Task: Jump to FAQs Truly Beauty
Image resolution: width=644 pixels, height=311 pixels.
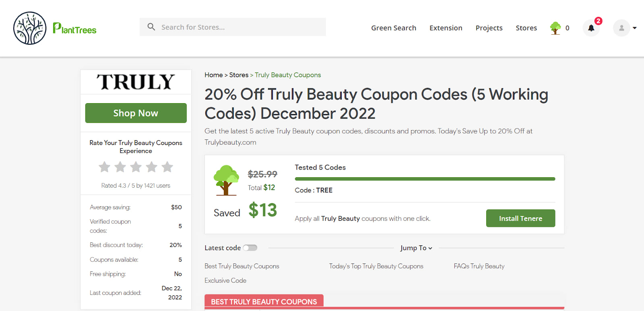Action: click(479, 266)
